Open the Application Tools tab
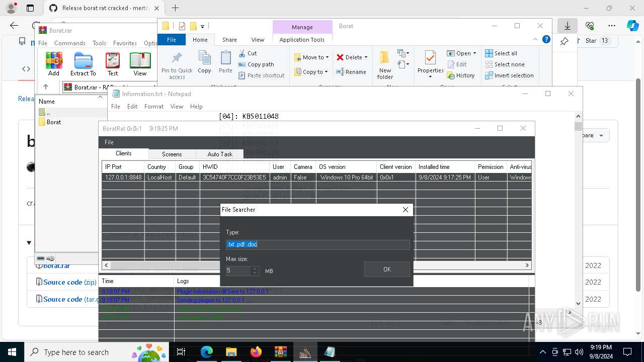This screenshot has height=362, width=644. pos(302,40)
